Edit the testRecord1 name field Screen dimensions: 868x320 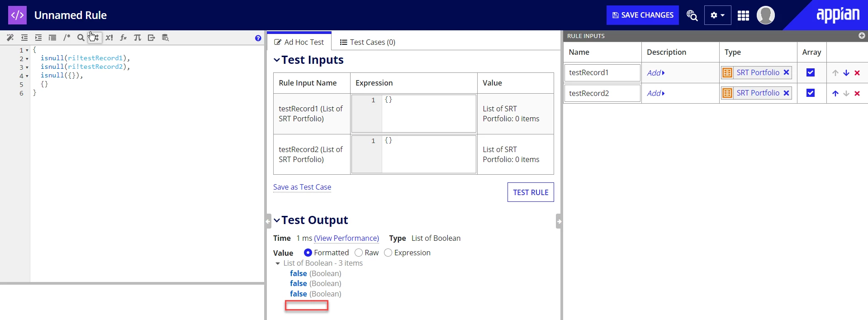tap(602, 72)
